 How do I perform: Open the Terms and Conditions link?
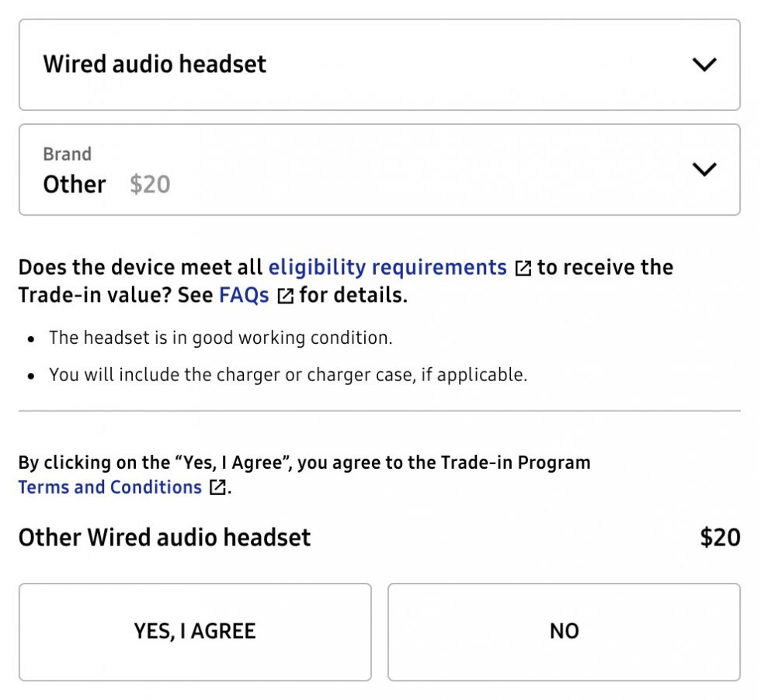pyautogui.click(x=109, y=487)
